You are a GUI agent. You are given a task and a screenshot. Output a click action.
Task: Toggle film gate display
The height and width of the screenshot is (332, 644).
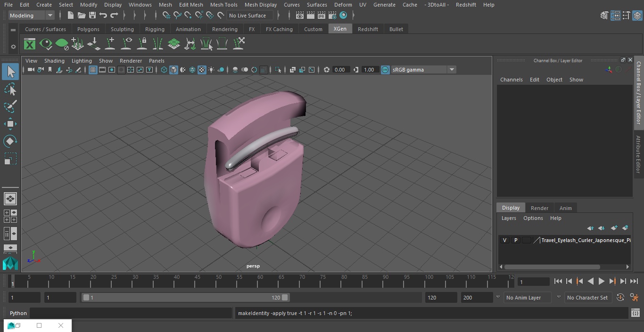(x=102, y=70)
